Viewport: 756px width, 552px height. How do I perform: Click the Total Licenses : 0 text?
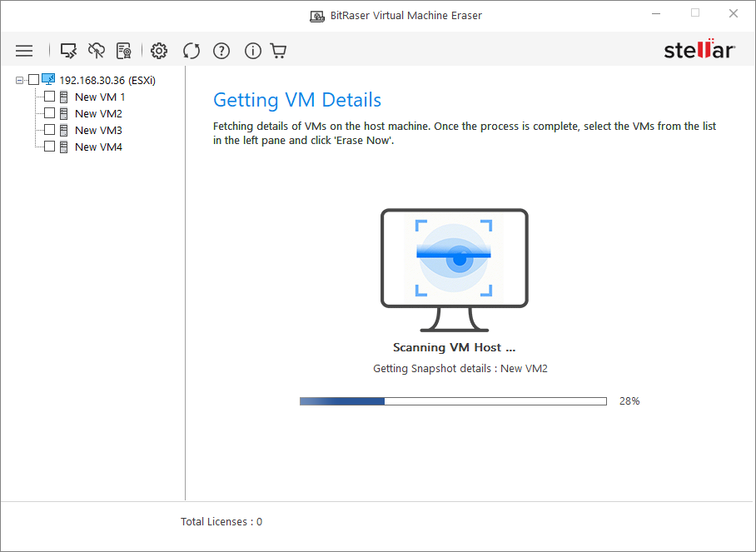[x=221, y=522]
